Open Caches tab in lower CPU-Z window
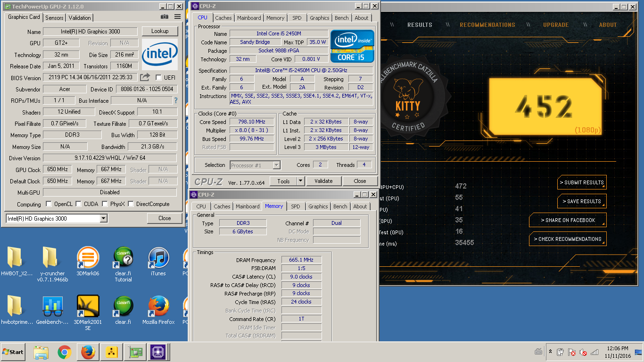644x362 pixels. point(222,206)
